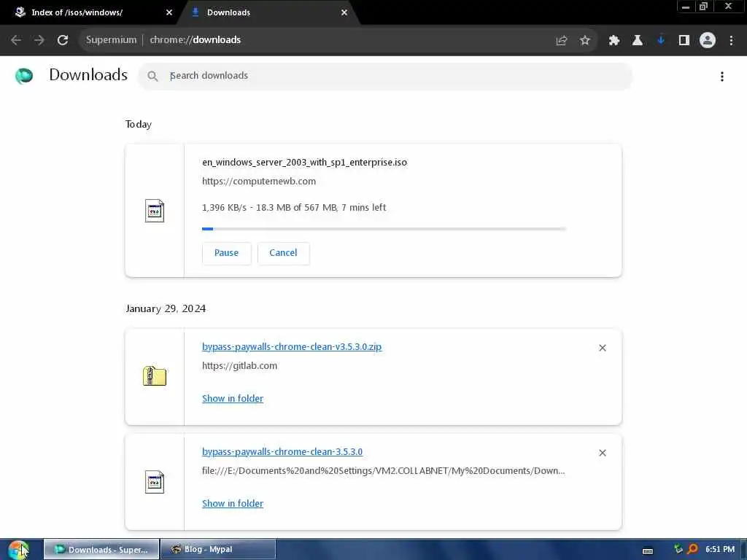Pause the Windows Server 2003 ISO download
Viewport: 747px width, 560px height.
click(226, 253)
